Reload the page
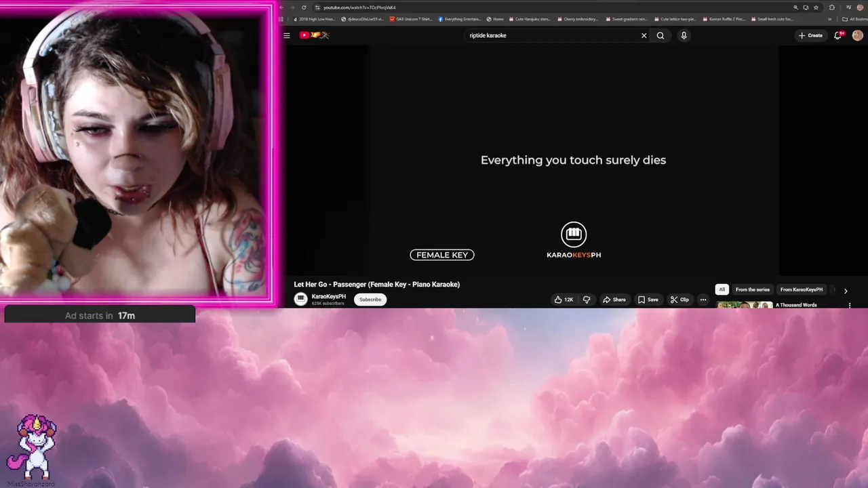 click(304, 7)
